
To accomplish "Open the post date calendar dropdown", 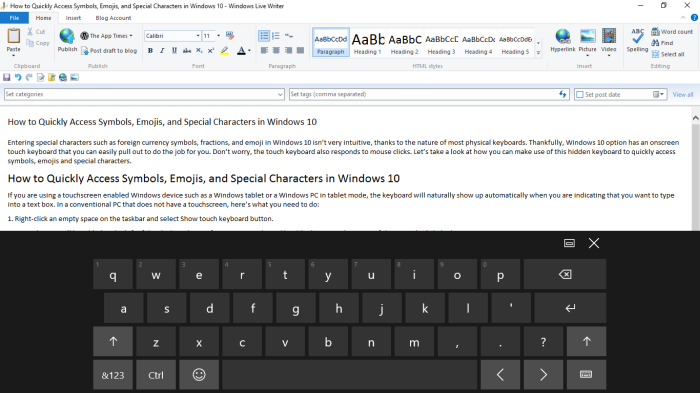I will click(658, 94).
